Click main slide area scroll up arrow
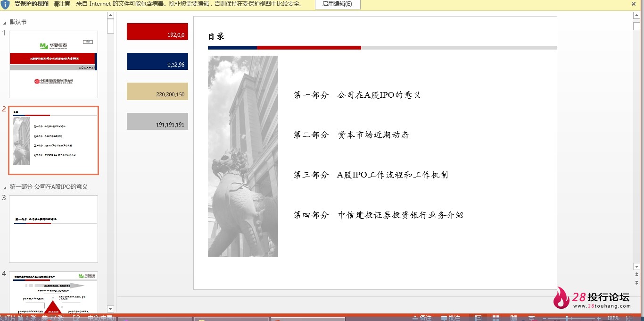This screenshot has width=644, height=321. [x=636, y=15]
